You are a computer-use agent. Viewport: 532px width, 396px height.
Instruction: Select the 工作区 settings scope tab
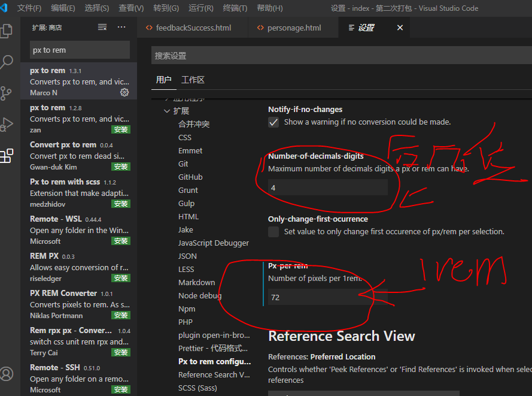(x=193, y=80)
